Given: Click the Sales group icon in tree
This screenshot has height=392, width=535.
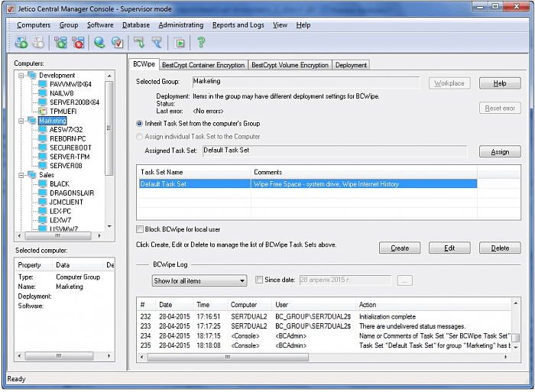Looking at the screenshot, I should coord(32,175).
